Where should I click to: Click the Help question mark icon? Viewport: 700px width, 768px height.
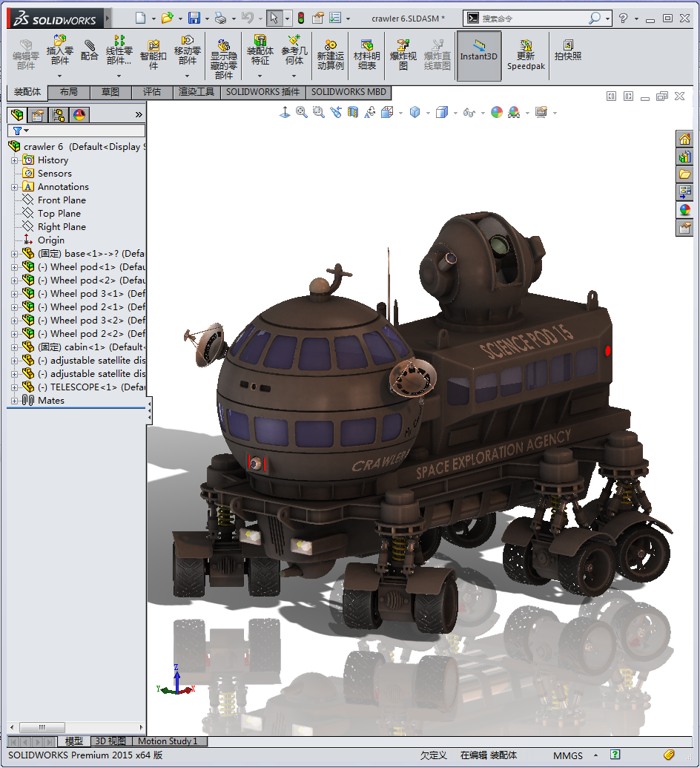(x=623, y=18)
